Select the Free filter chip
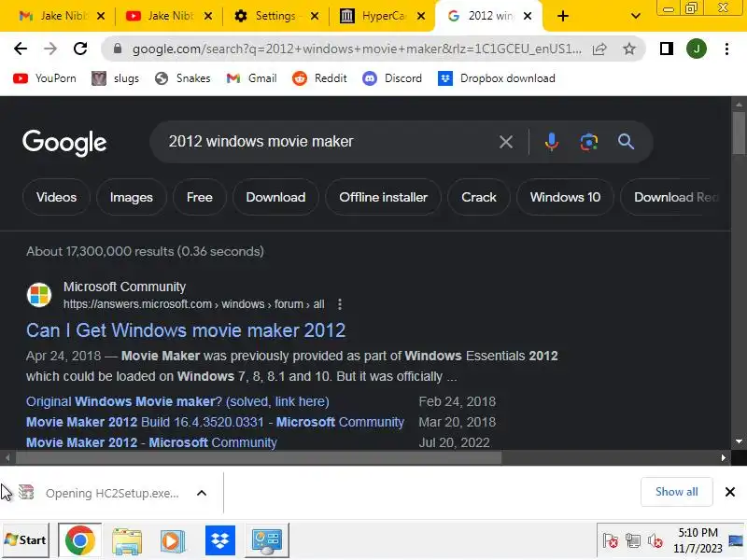The width and height of the screenshot is (747, 560). [200, 197]
